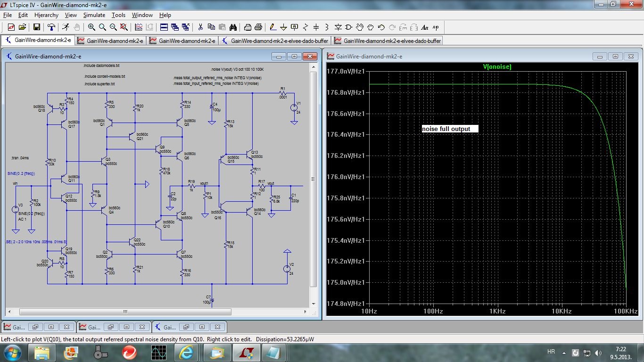Click the Pan magnifier icon
644x362 pixels.
[x=102, y=27]
